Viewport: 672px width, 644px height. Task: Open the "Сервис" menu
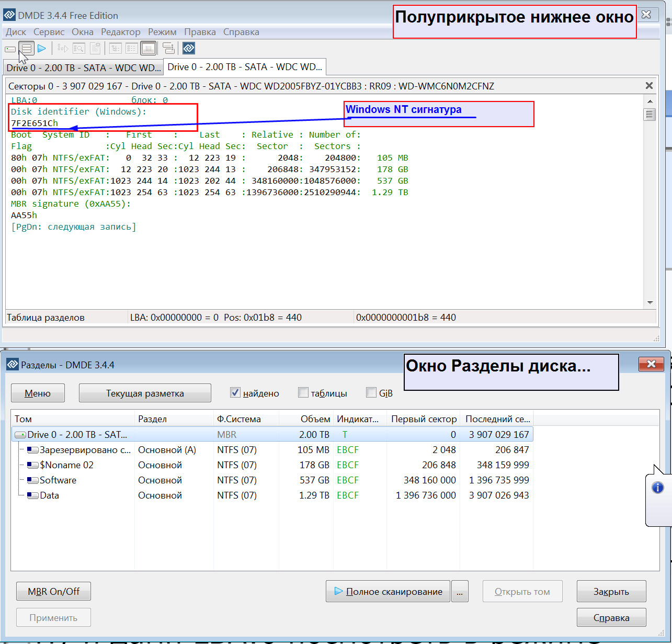49,32
